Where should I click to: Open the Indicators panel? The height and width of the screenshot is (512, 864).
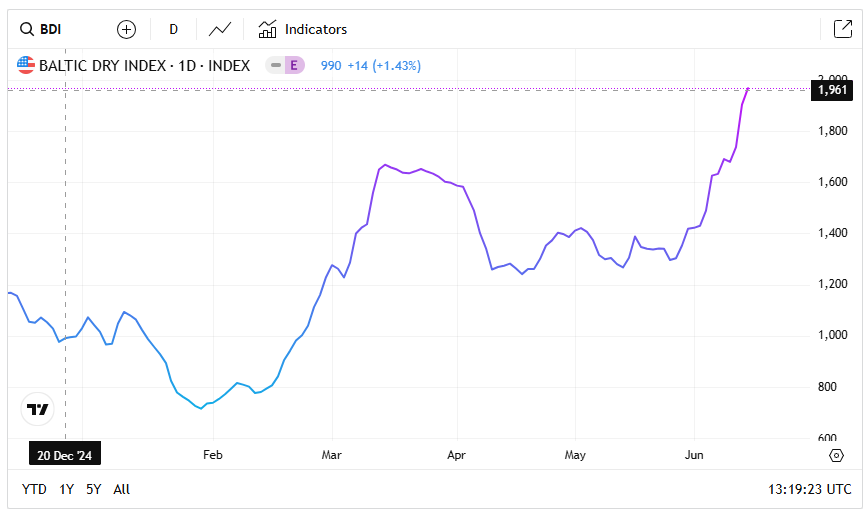(x=303, y=29)
